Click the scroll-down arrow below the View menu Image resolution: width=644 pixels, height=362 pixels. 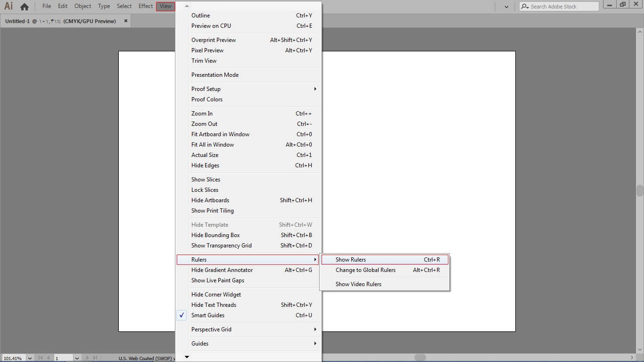(187, 357)
